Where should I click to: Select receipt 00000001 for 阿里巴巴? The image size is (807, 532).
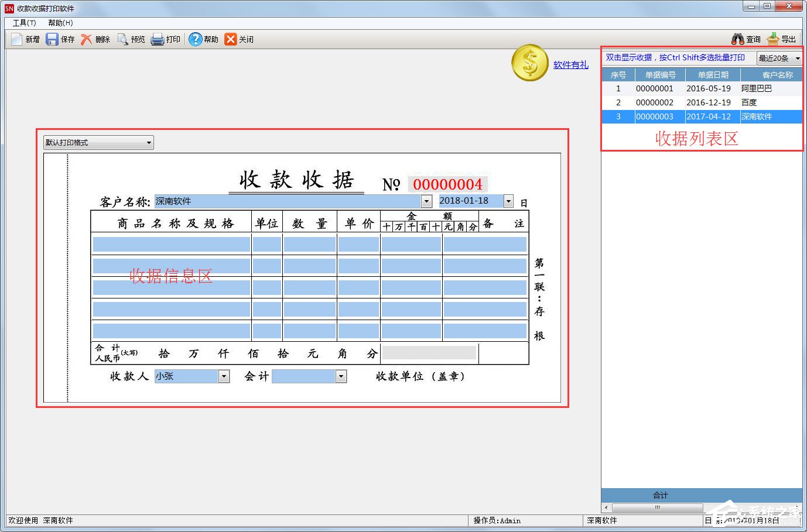click(654, 89)
